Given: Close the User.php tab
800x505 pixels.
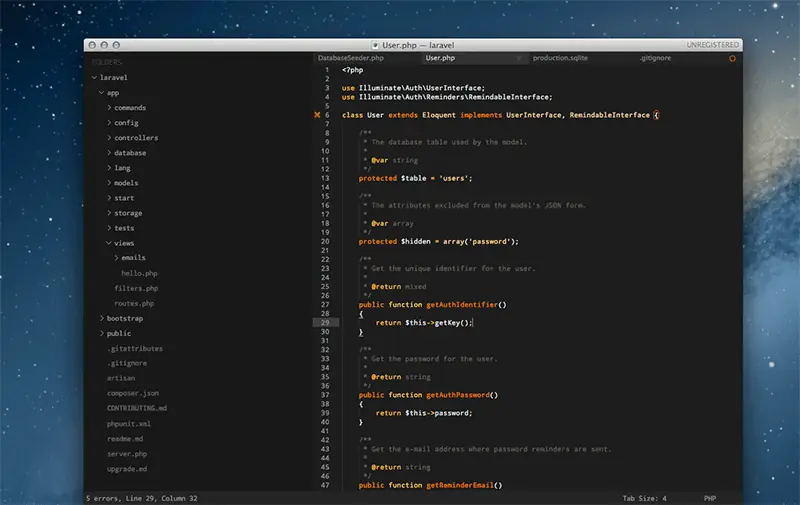Looking at the screenshot, I should click(519, 58).
